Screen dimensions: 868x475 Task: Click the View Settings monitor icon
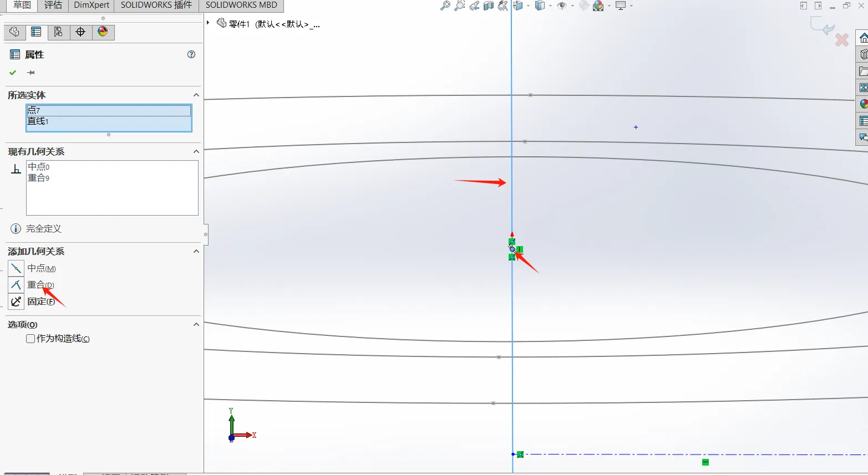[621, 6]
